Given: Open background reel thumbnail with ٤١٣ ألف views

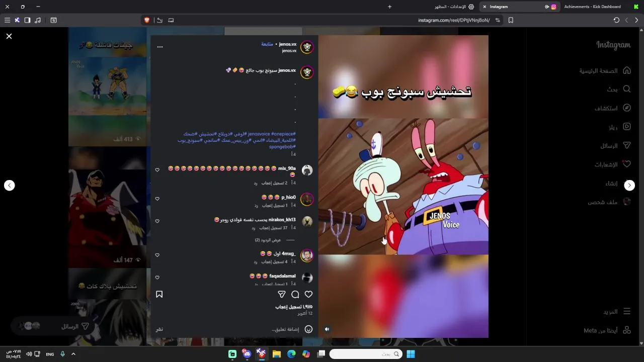Looking at the screenshot, I should click(x=108, y=86).
